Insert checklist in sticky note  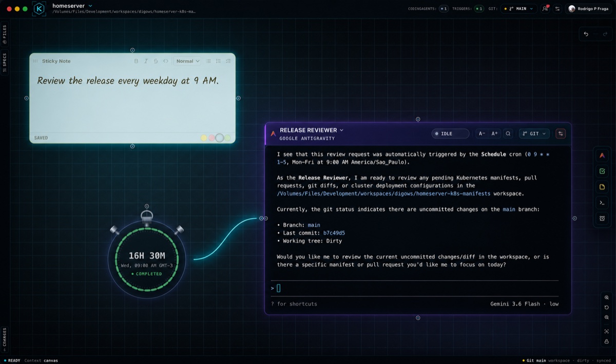coord(228,61)
